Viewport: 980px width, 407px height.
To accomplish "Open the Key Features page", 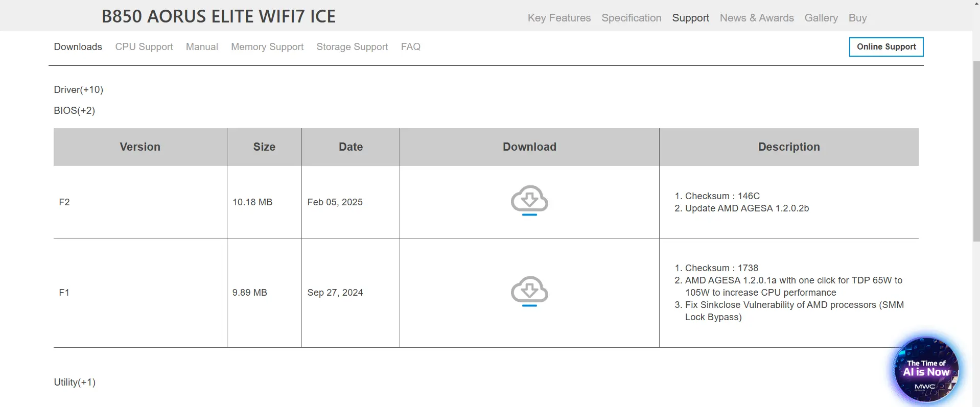I will point(559,18).
